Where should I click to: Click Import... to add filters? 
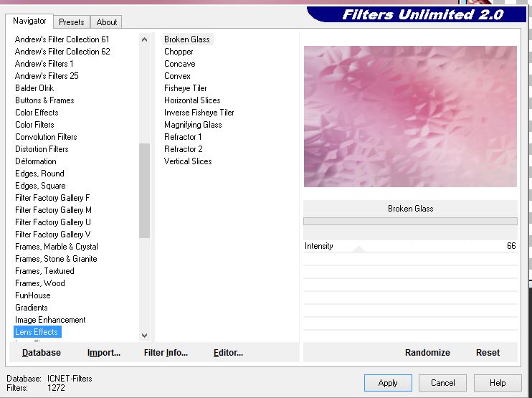point(104,353)
